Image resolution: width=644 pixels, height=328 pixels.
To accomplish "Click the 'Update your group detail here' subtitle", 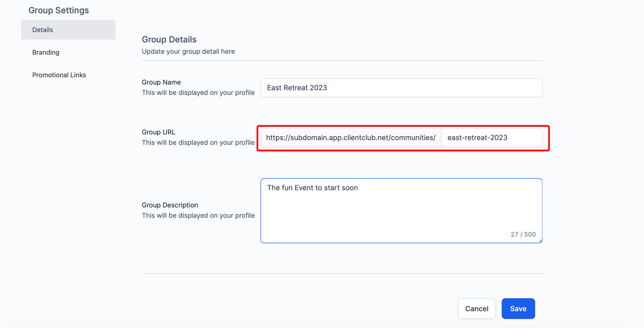I will coord(188,52).
